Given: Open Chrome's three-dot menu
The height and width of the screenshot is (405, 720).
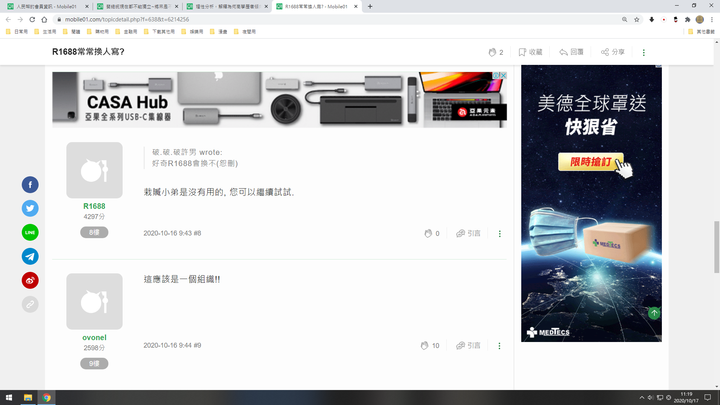Looking at the screenshot, I should [x=712, y=19].
